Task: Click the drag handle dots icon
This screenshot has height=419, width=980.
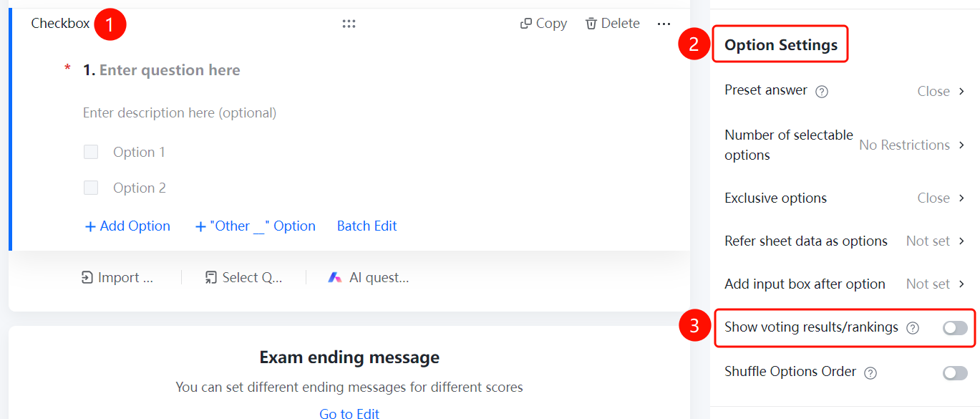Action: pyautogui.click(x=349, y=24)
